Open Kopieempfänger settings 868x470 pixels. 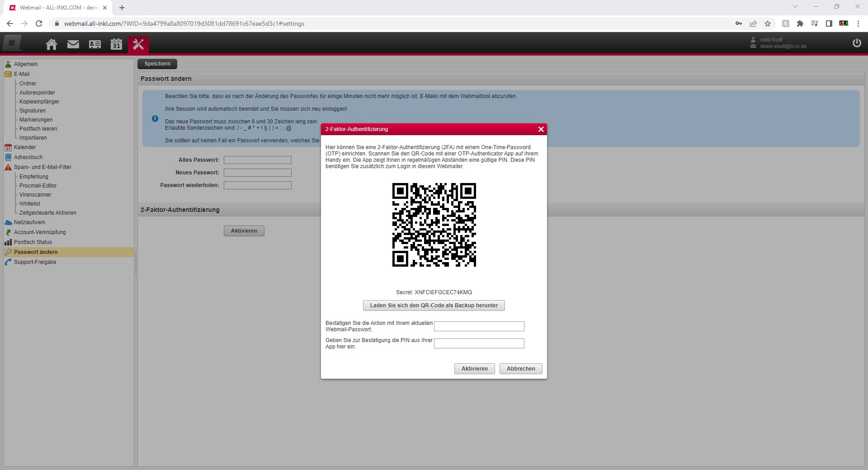(x=39, y=102)
